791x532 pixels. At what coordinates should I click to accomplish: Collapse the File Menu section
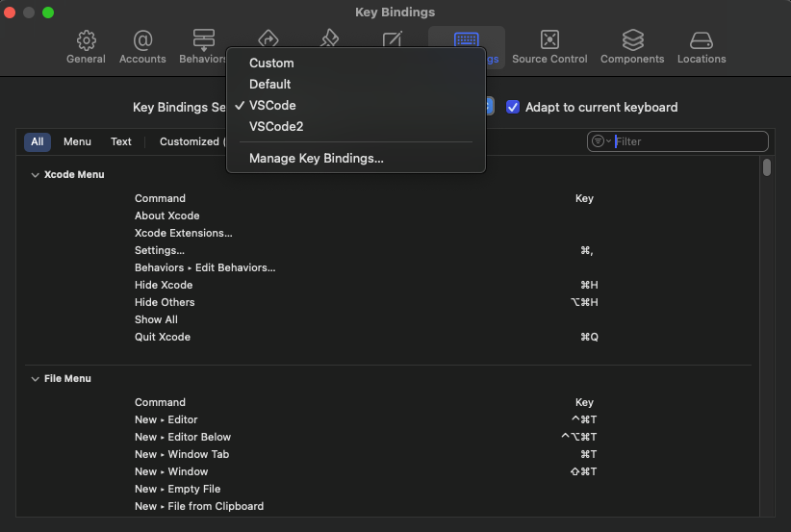35,379
